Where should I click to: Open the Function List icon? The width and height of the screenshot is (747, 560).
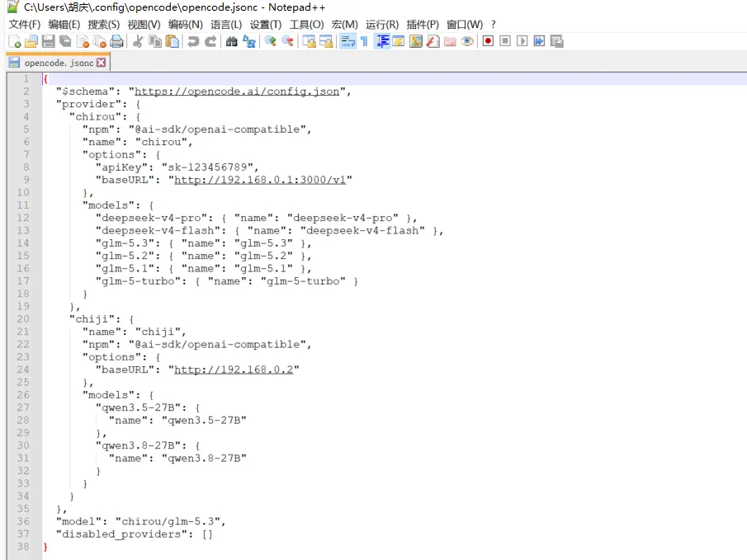433,41
